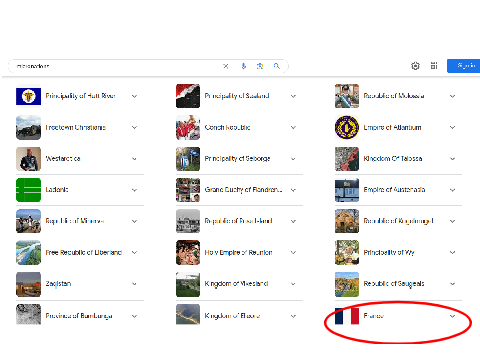Click the Kingdom of Elleore island thumbnail

click(188, 314)
